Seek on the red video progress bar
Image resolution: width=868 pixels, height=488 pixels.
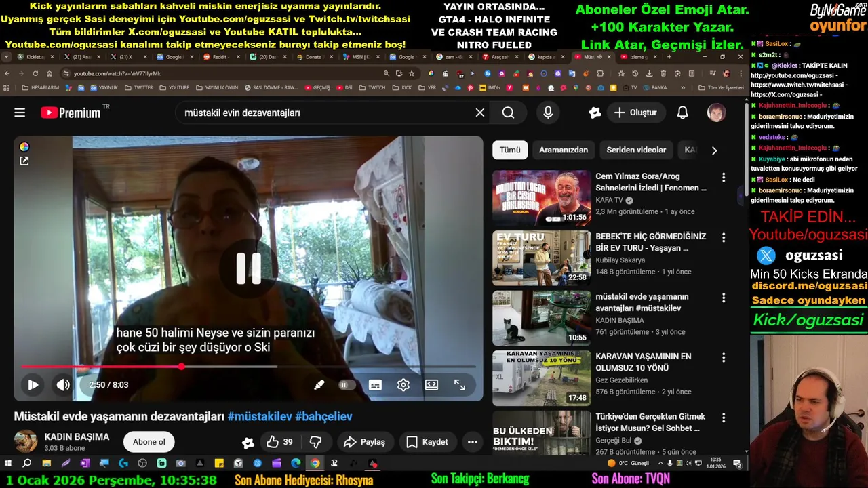click(x=250, y=367)
